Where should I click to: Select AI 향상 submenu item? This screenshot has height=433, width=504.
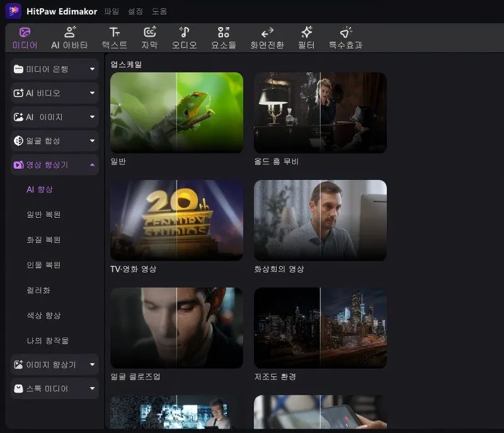(x=40, y=189)
